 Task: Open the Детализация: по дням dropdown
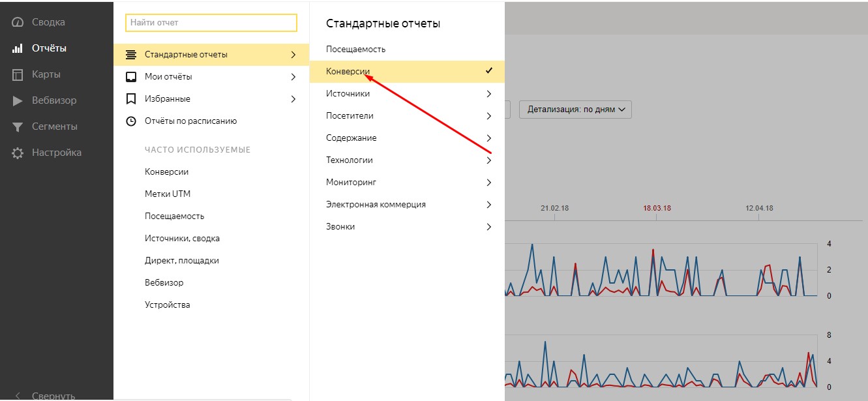[575, 110]
